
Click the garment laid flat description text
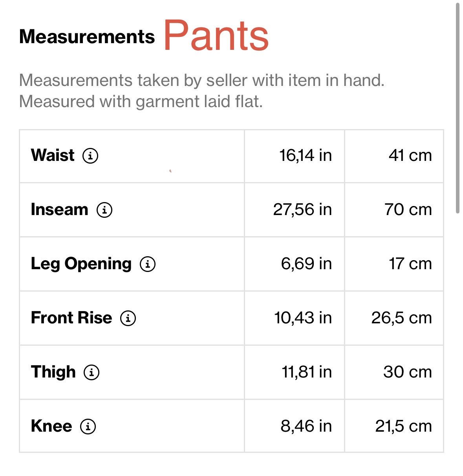(141, 102)
